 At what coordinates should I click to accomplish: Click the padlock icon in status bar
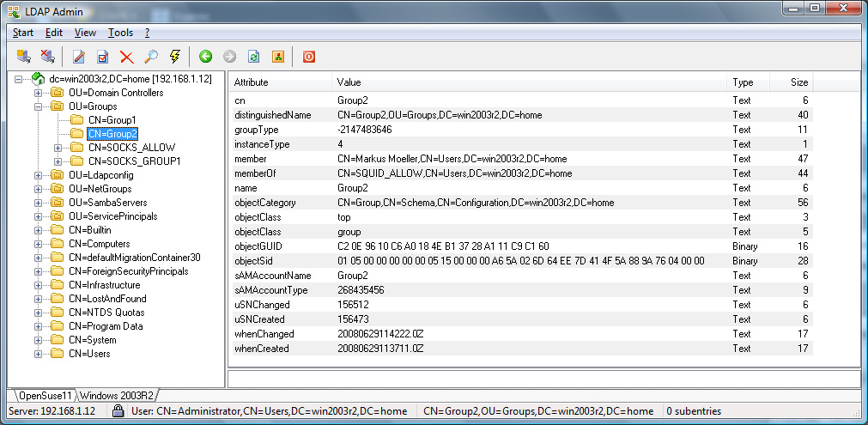coord(118,411)
